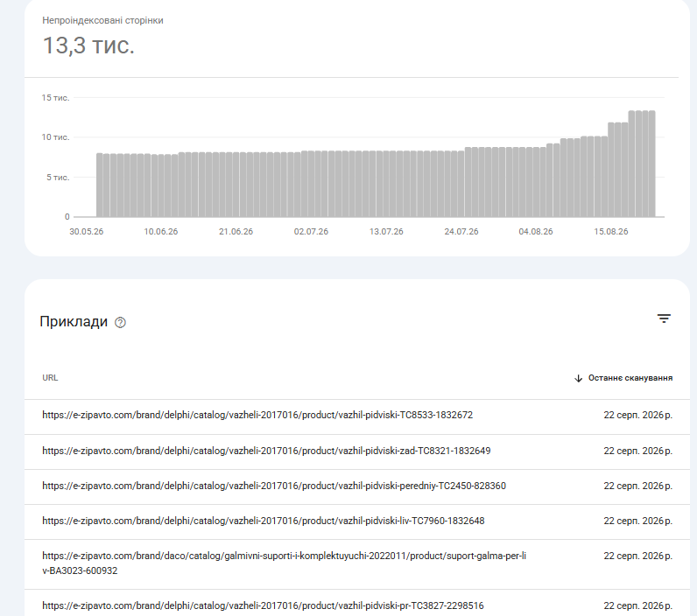Click the 15 тис. axis label
Image resolution: width=697 pixels, height=616 pixels.
click(x=55, y=98)
